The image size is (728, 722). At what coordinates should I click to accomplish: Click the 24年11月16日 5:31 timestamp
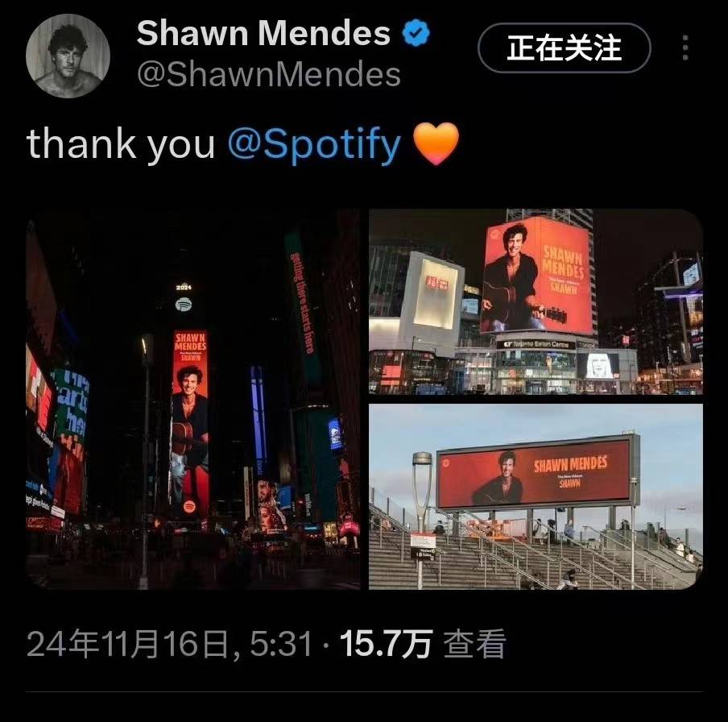169,644
